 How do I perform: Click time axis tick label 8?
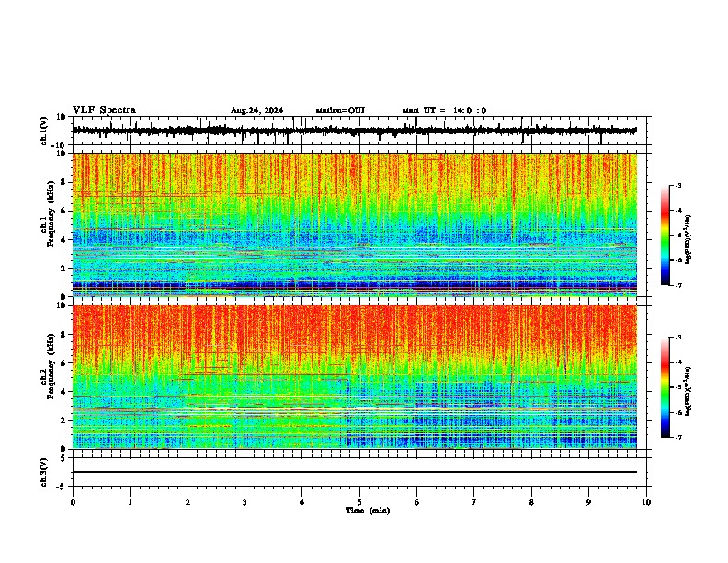click(531, 502)
